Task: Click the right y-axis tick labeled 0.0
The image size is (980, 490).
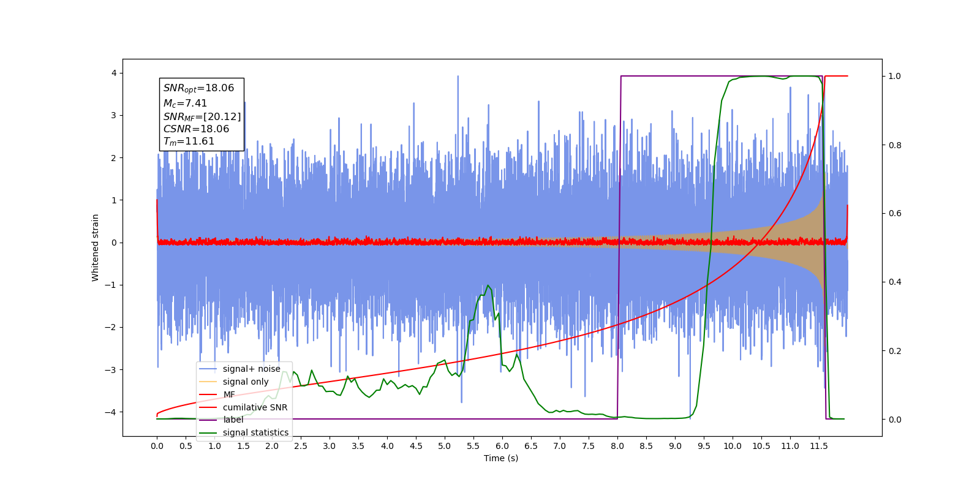Action: (895, 420)
